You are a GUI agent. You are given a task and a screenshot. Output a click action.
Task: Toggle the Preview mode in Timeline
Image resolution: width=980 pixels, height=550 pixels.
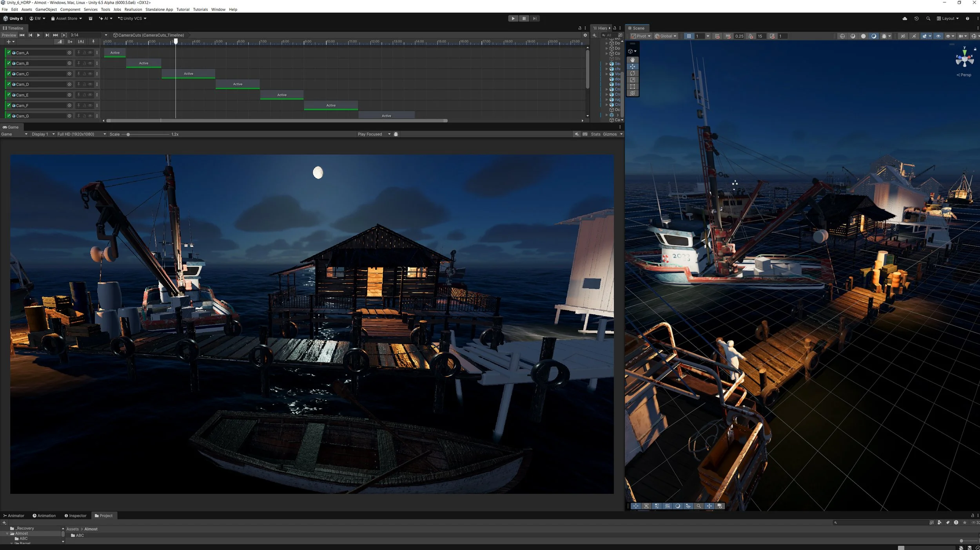click(9, 35)
